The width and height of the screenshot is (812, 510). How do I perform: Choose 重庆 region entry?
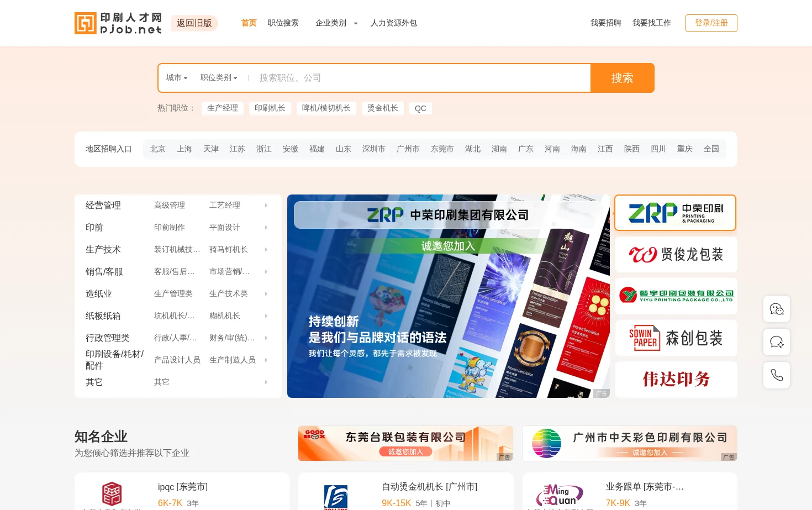coord(685,149)
